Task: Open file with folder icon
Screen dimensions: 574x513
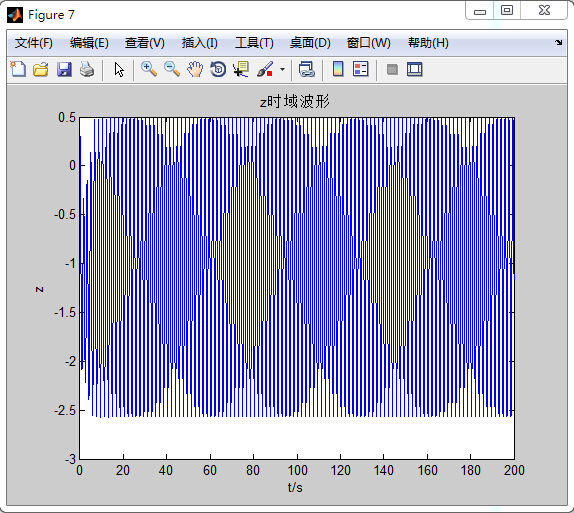Action: [x=41, y=69]
